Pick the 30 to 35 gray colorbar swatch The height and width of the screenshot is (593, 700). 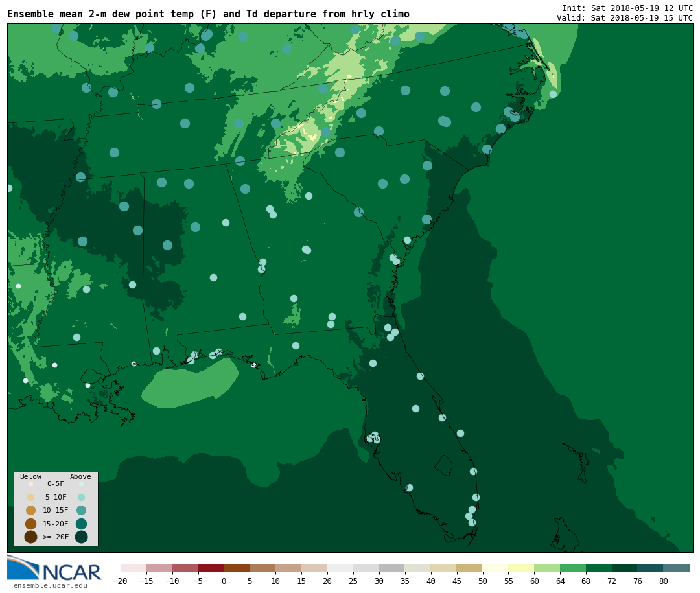[392, 568]
